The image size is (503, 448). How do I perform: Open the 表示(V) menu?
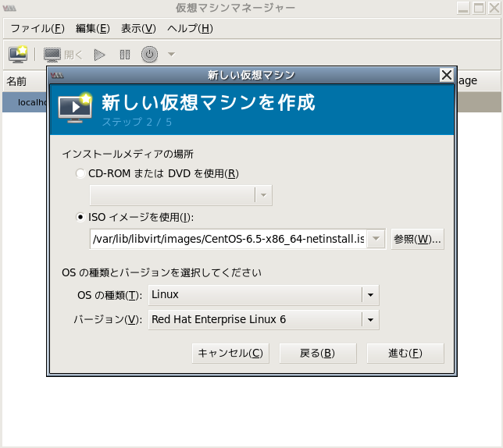coord(138,29)
